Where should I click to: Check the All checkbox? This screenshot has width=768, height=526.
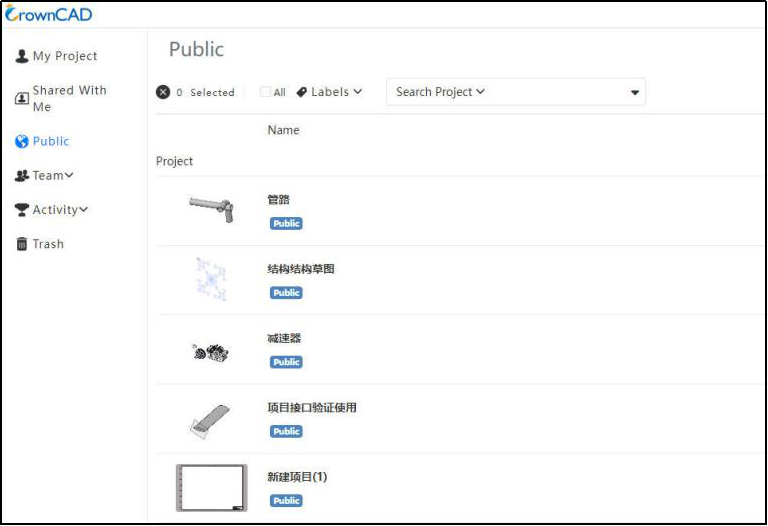[265, 92]
